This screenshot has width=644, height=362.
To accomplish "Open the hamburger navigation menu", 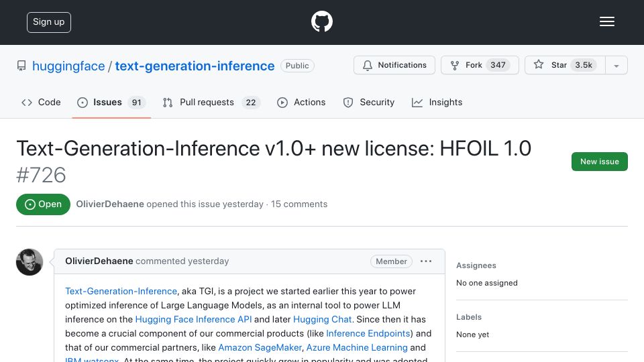I will 606,21.
